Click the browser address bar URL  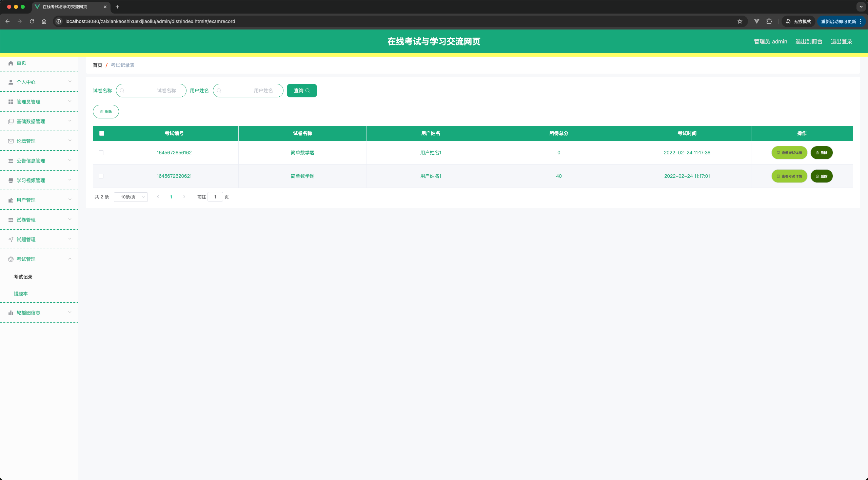(x=150, y=21)
